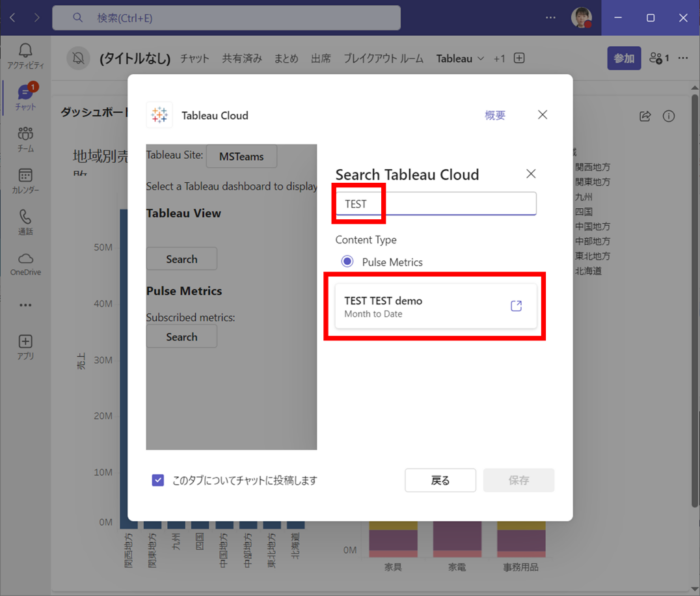The image size is (700, 596).
Task: Open Calls (通話) in sidebar
Action: [25, 222]
